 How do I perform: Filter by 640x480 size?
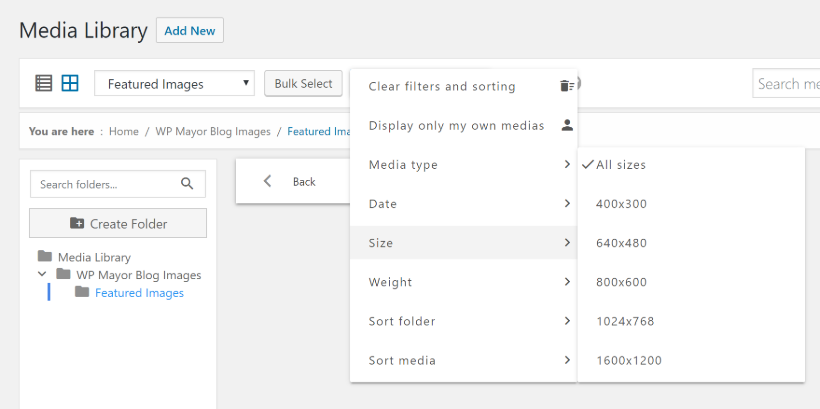691,243
